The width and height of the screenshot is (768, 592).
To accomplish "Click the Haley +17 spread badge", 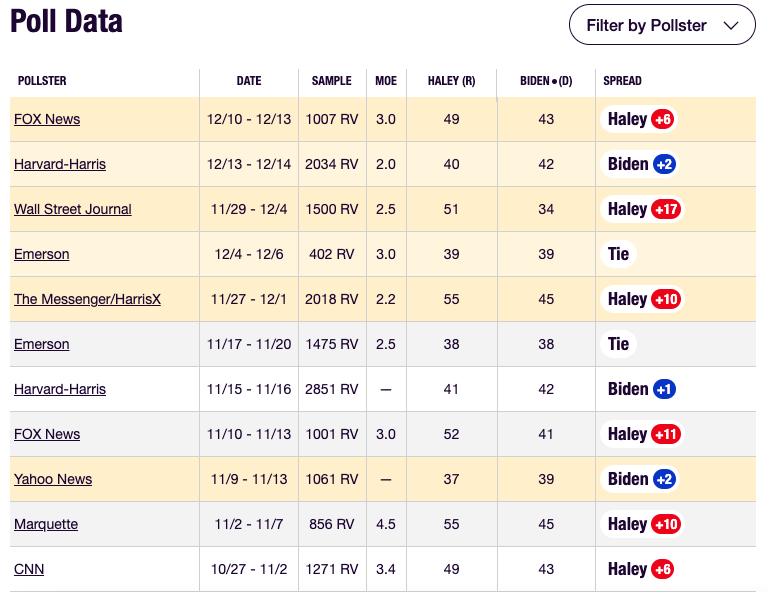I will pos(642,209).
